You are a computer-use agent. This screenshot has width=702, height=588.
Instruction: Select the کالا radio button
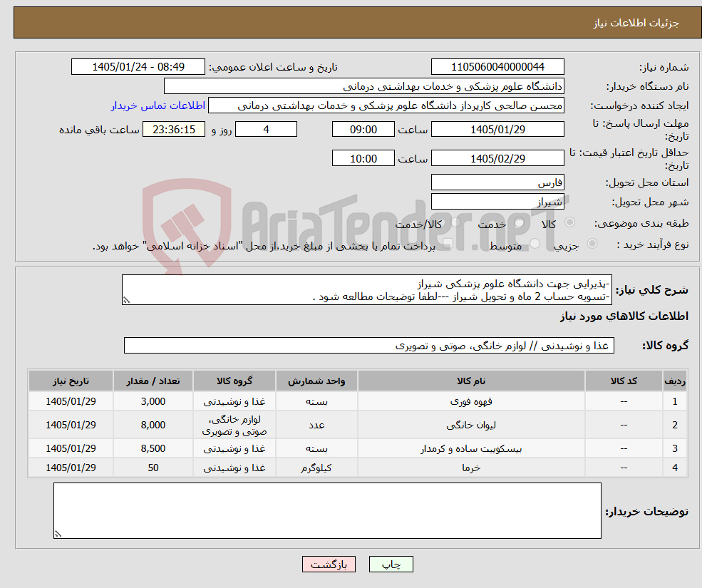coord(570,222)
